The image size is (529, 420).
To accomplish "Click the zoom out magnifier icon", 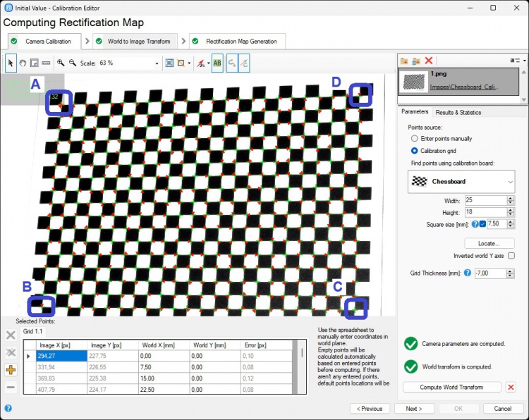I will [x=73, y=63].
